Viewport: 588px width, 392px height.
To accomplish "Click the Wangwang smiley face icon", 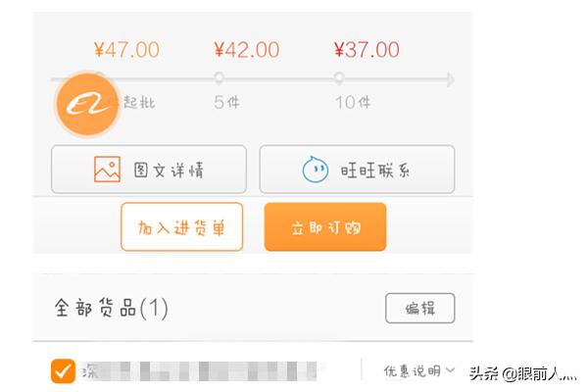I will (x=314, y=170).
